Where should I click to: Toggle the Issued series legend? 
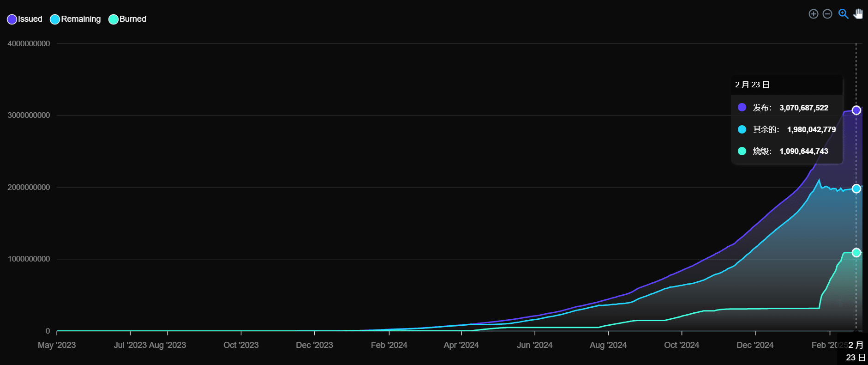tap(25, 19)
